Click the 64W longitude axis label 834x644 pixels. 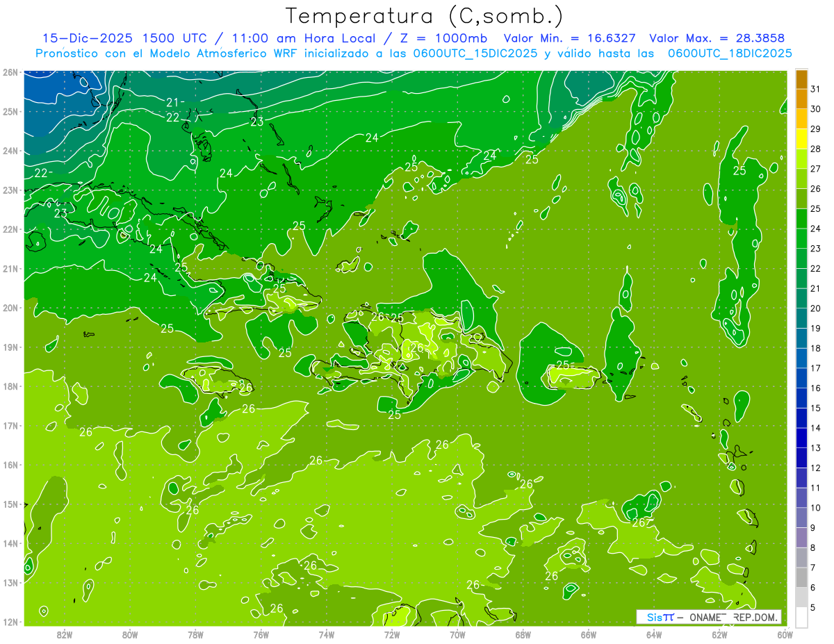pos(654,634)
